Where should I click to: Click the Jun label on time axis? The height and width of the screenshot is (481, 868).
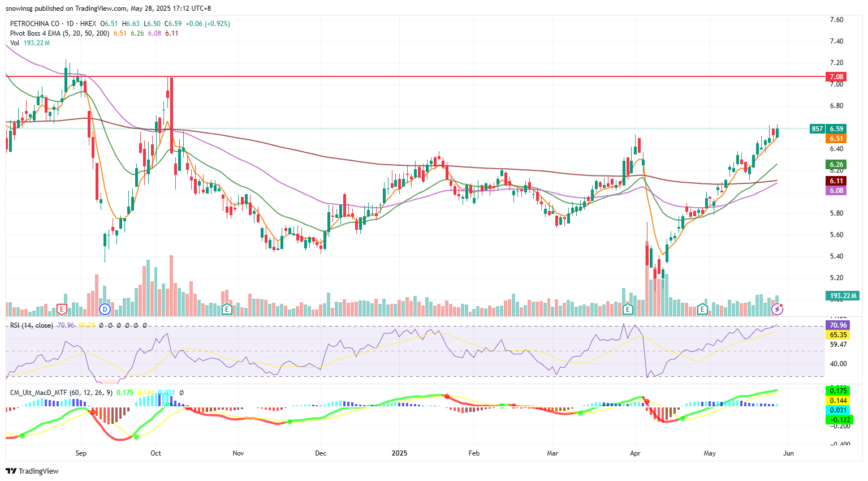point(788,453)
